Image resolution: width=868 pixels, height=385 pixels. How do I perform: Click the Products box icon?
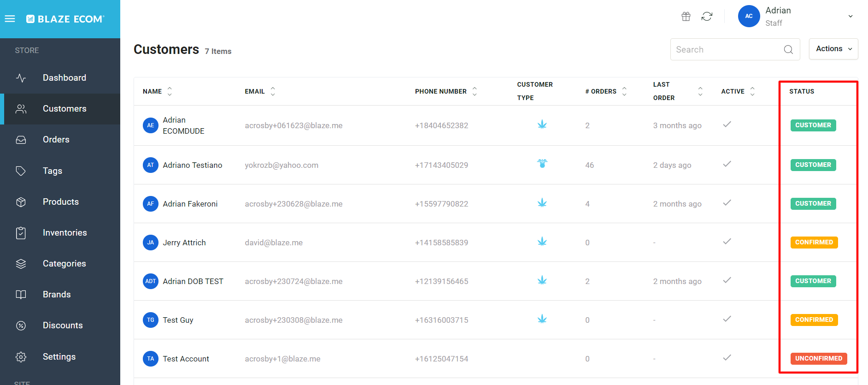click(x=21, y=202)
